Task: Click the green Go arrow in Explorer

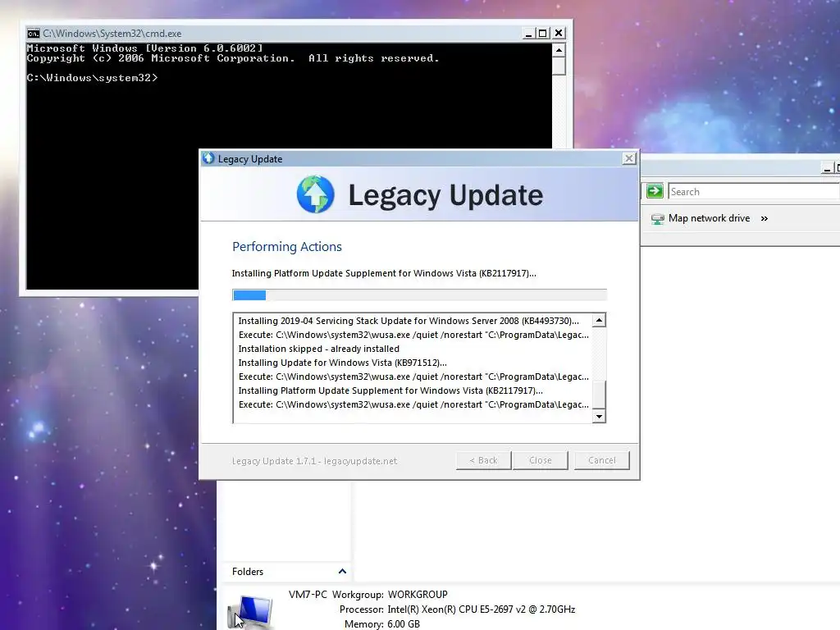Action: coord(655,191)
